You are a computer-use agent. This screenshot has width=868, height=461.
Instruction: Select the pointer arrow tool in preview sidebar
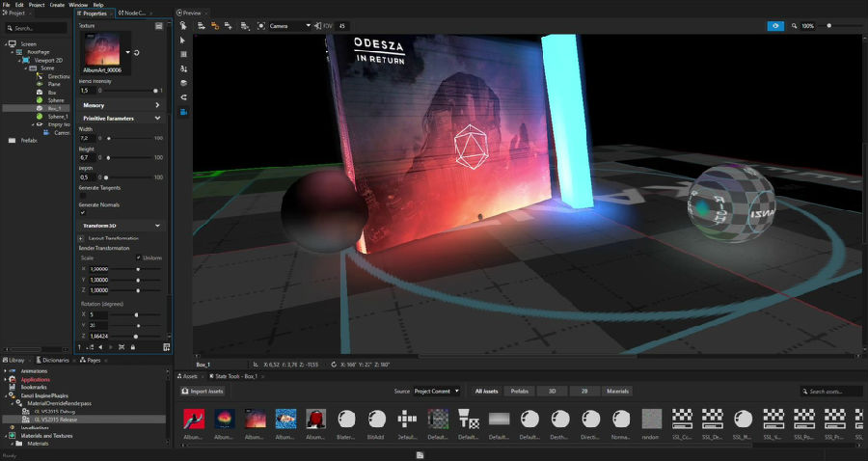click(183, 41)
